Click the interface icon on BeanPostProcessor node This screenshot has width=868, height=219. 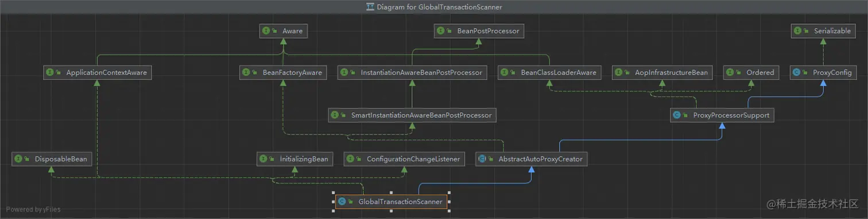(440, 31)
